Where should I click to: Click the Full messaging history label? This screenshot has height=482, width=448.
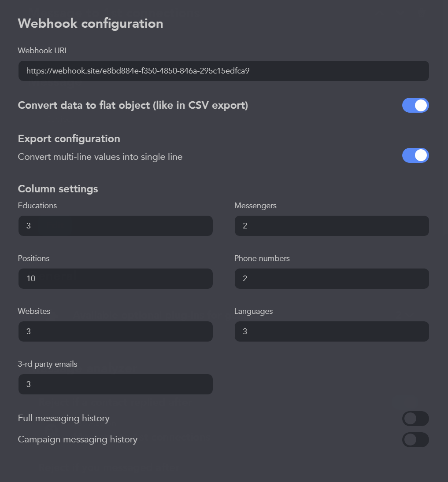point(63,418)
